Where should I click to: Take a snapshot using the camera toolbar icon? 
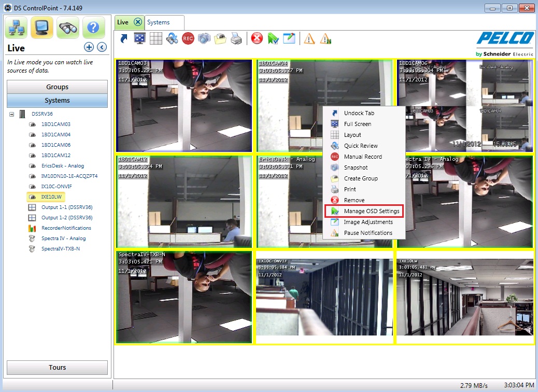204,38
